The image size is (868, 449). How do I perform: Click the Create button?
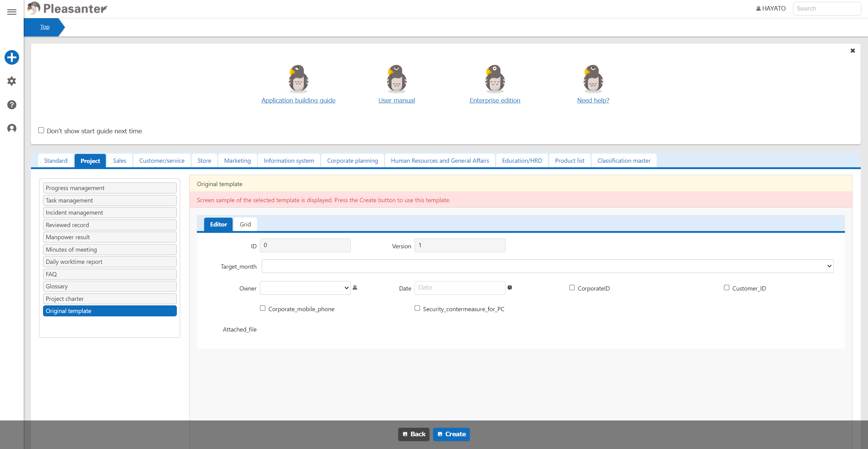tap(451, 434)
